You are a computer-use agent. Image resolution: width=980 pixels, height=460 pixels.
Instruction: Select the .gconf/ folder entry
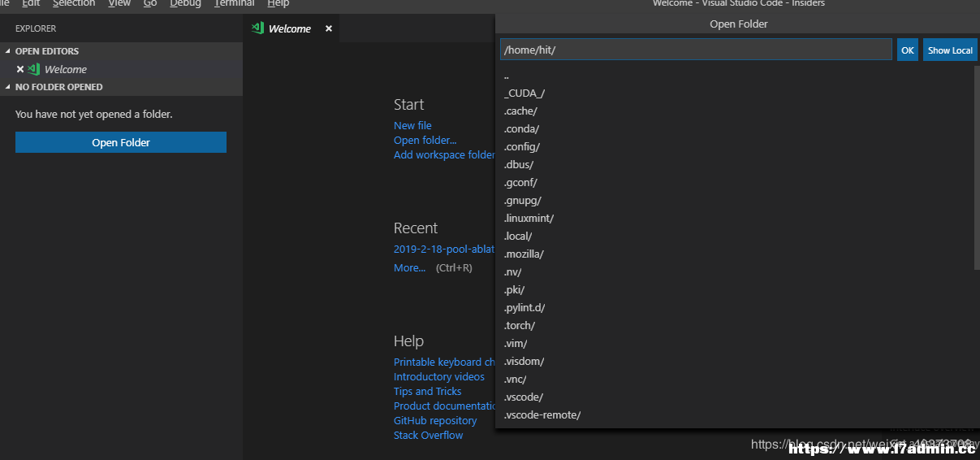click(735, 182)
